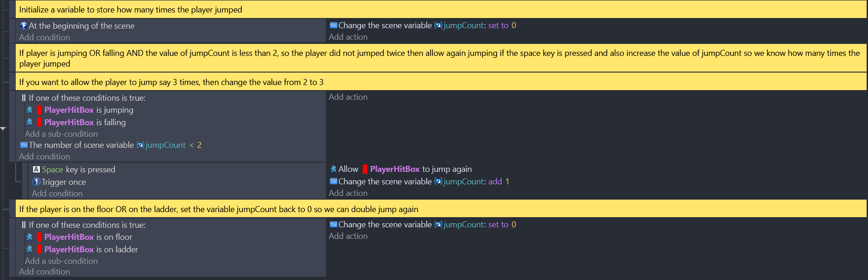Collapse the event using the left-margin arrow
Image resolution: width=868 pixels, height=280 pixels.
3,128
